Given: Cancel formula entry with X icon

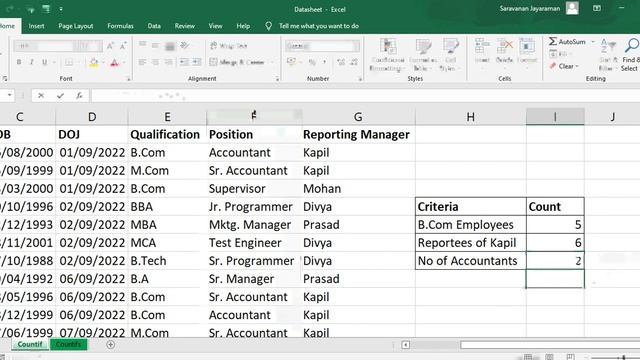Looking at the screenshot, I should (41, 96).
